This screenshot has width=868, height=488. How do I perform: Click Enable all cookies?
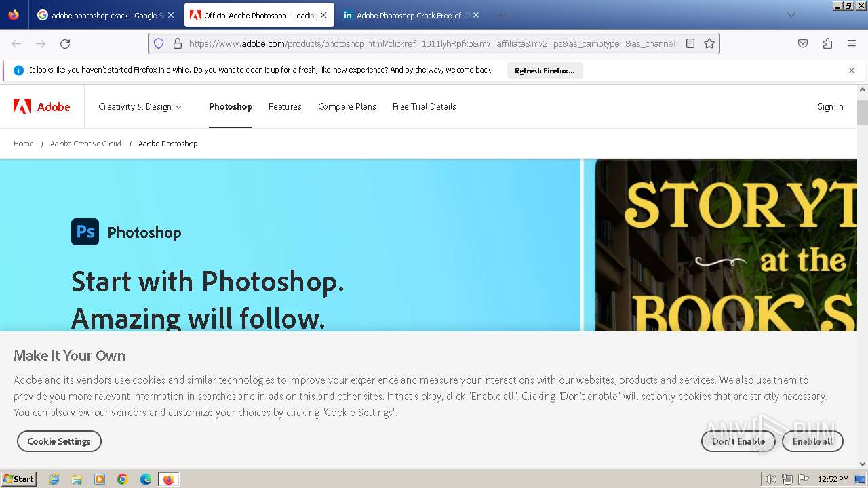[812, 441]
